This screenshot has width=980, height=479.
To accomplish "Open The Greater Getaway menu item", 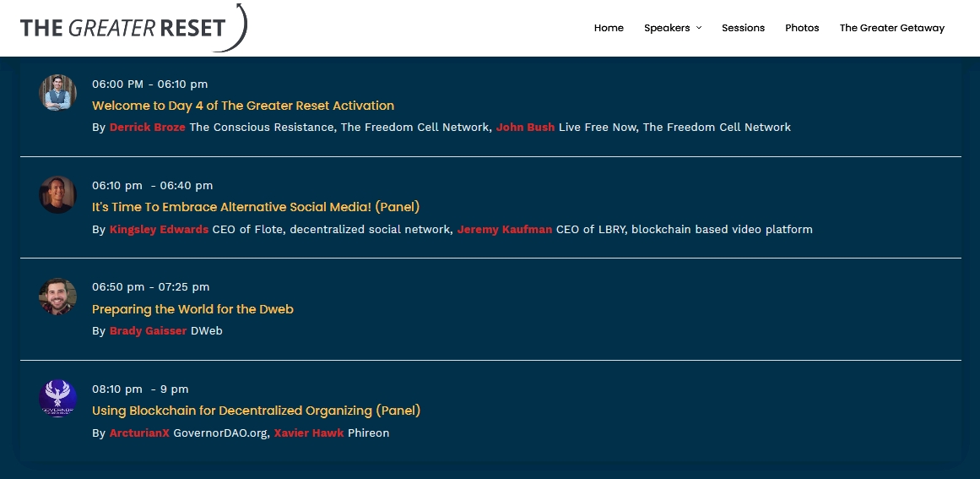I will pos(892,28).
